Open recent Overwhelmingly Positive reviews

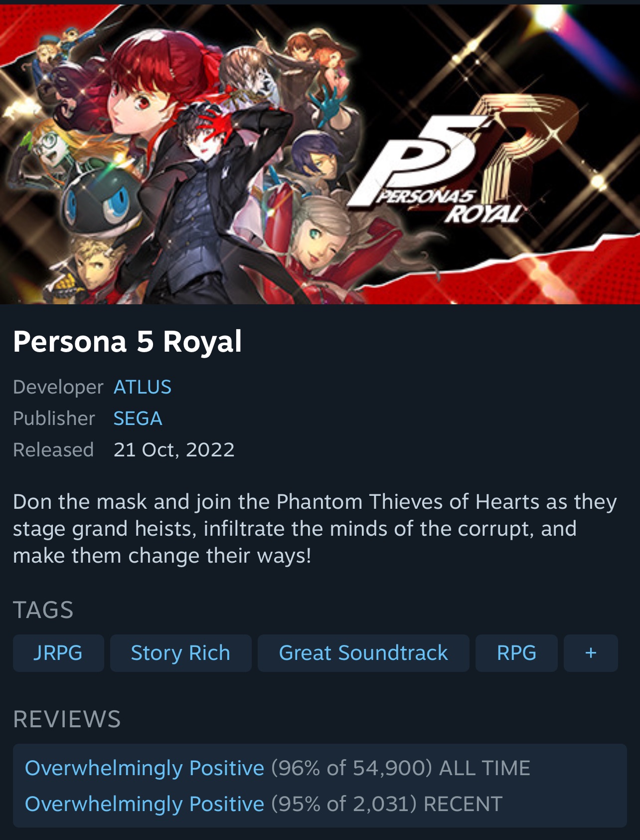click(145, 804)
